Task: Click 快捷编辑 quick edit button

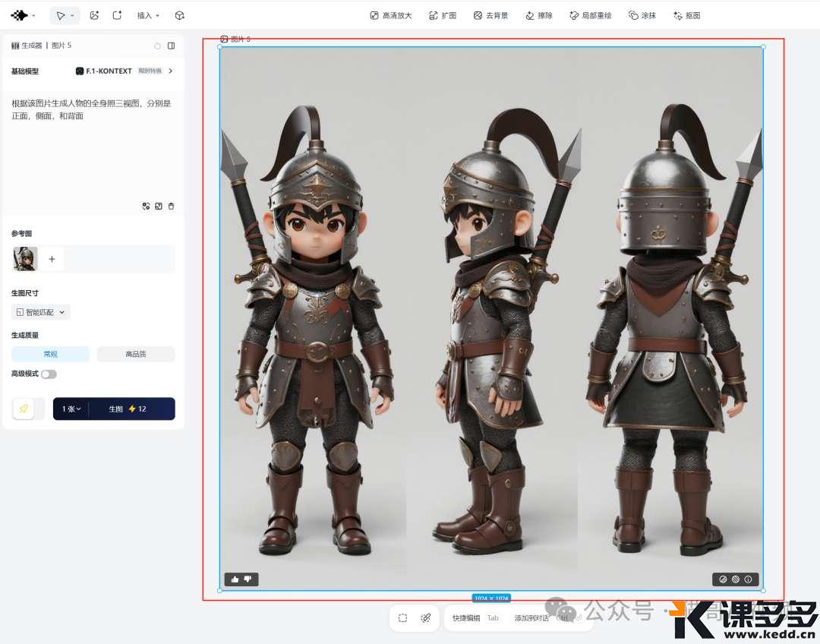Action: click(475, 618)
